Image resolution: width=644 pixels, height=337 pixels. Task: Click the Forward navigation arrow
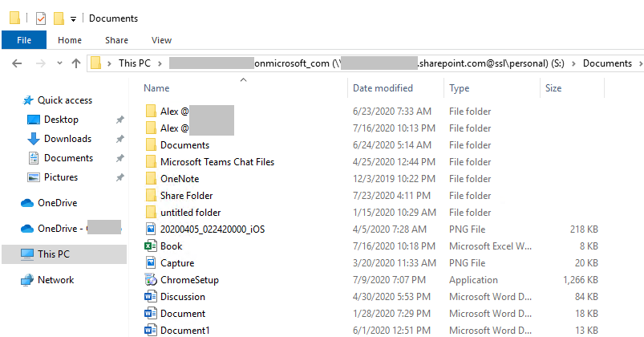click(x=40, y=63)
